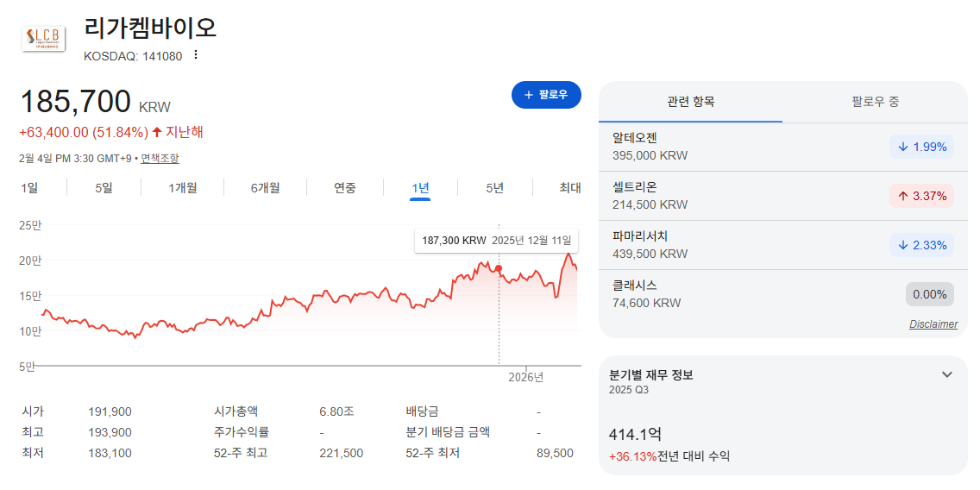Image resolution: width=980 pixels, height=490 pixels.
Task: Select the 1일 chart range tab
Action: 28,187
